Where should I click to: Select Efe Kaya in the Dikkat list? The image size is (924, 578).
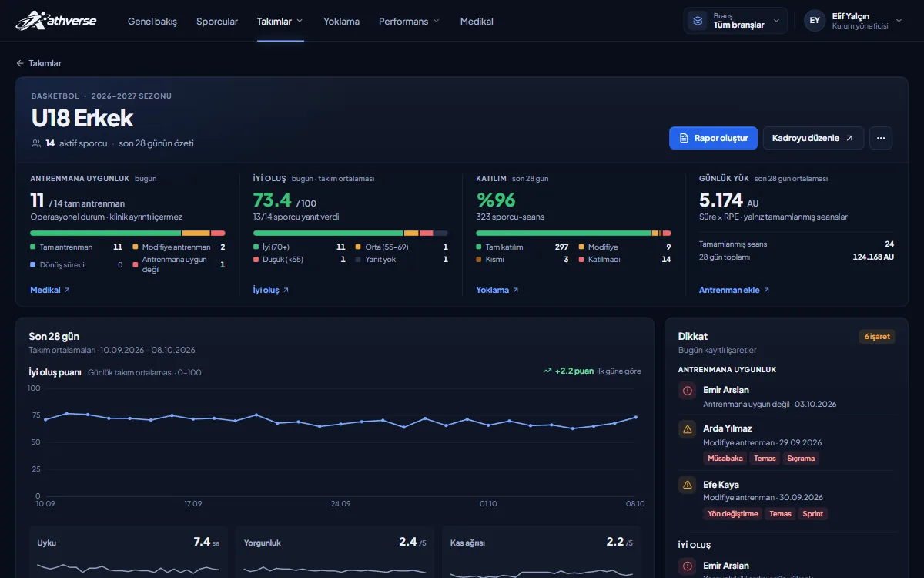pos(787,499)
